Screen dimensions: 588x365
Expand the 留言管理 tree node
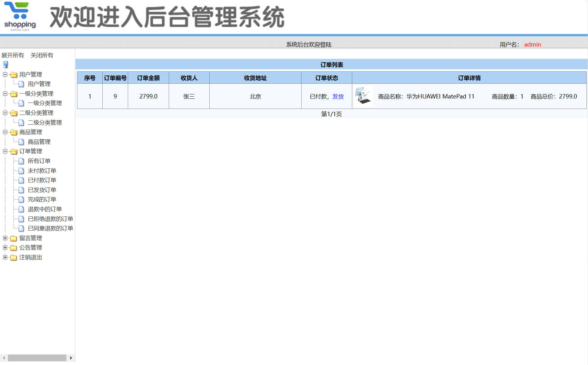[x=5, y=238]
